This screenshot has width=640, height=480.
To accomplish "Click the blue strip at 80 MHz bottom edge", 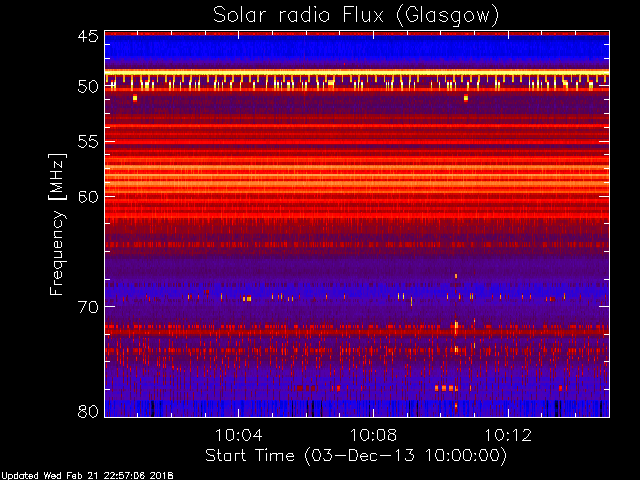I will point(356,407).
